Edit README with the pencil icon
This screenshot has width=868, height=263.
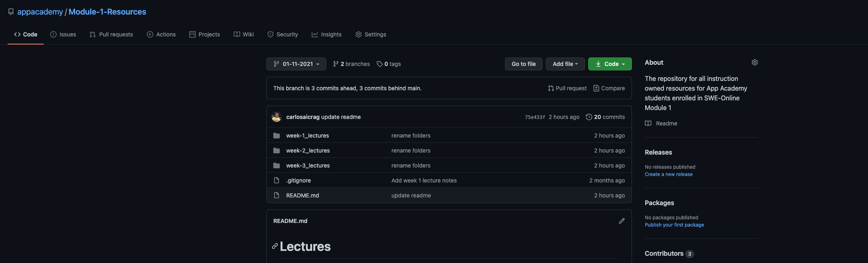point(622,221)
